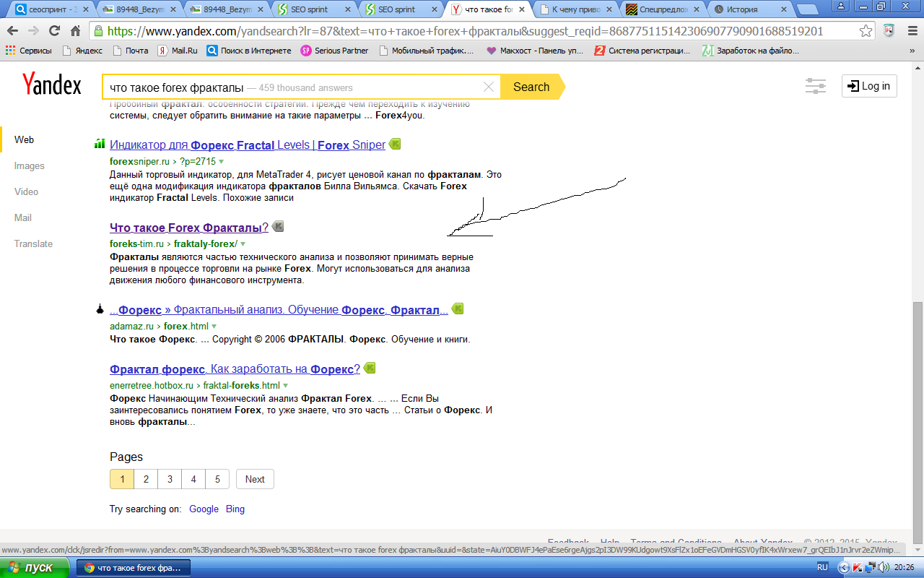The width and height of the screenshot is (924, 578).
Task: Click the Log in button
Action: (869, 86)
